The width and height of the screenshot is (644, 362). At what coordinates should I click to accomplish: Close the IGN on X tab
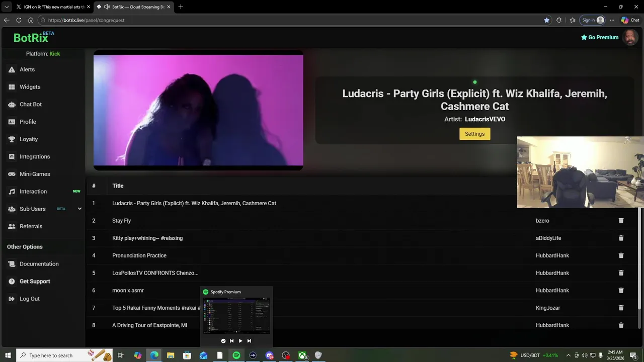[88, 7]
